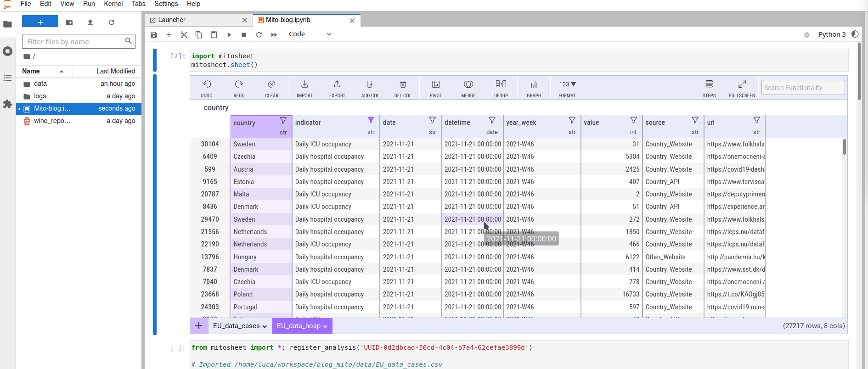
Task: Open the Run menu
Action: (89, 4)
